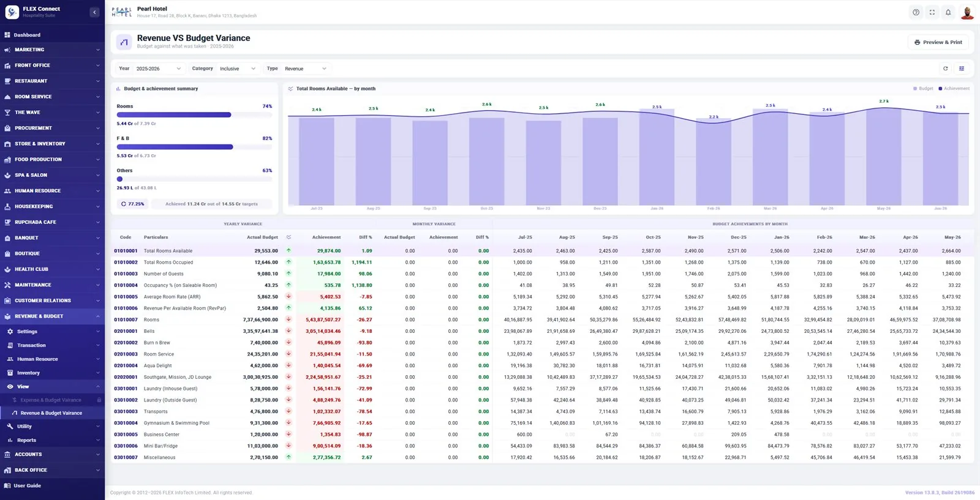Open the help question mark icon

coord(916,12)
